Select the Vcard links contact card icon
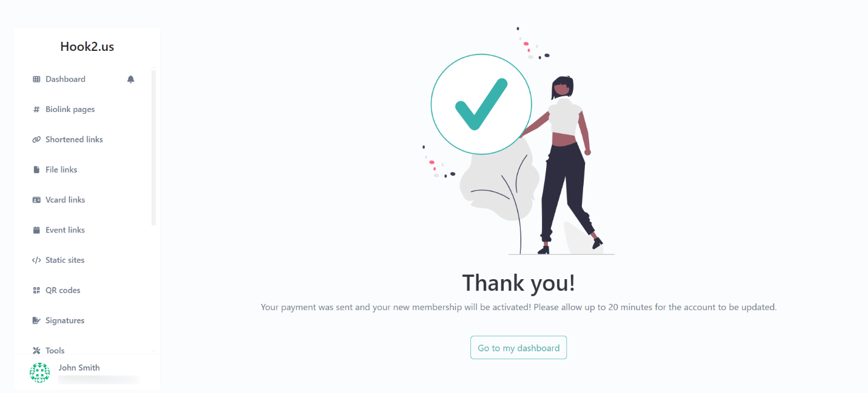868x393 pixels. pyautogui.click(x=37, y=199)
